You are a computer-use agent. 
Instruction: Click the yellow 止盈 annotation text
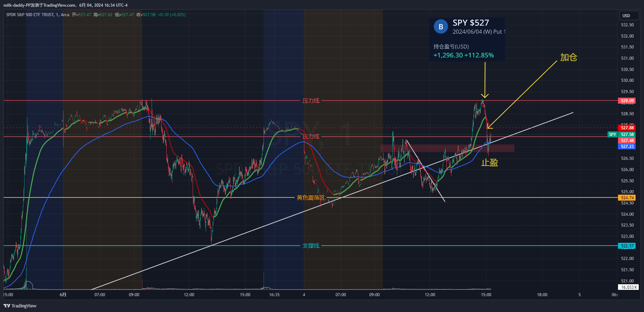point(489,163)
